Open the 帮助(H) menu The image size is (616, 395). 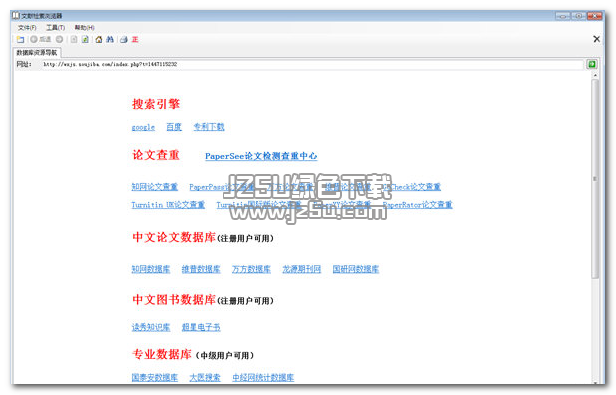tap(84, 28)
